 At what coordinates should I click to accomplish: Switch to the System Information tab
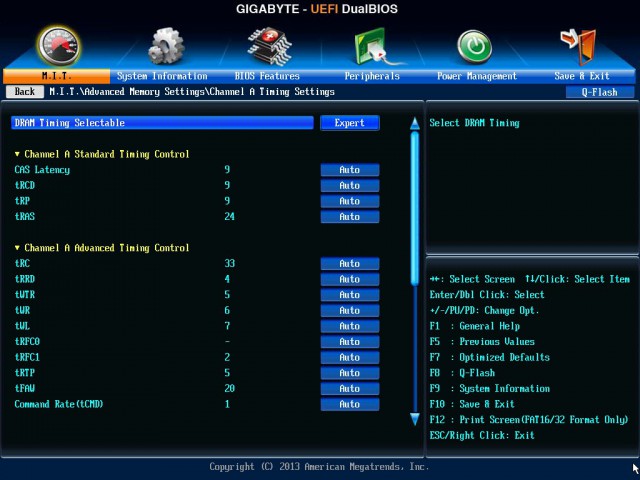click(162, 76)
